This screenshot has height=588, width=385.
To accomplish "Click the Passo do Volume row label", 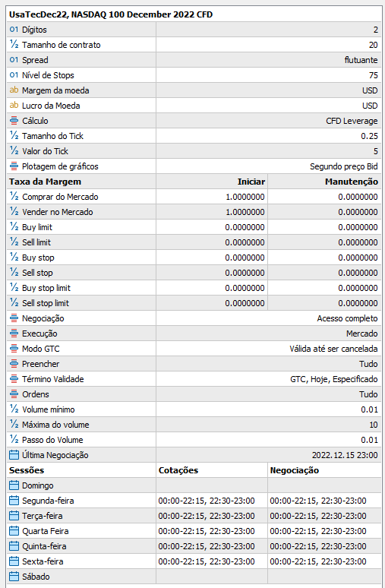I will coord(52,440).
